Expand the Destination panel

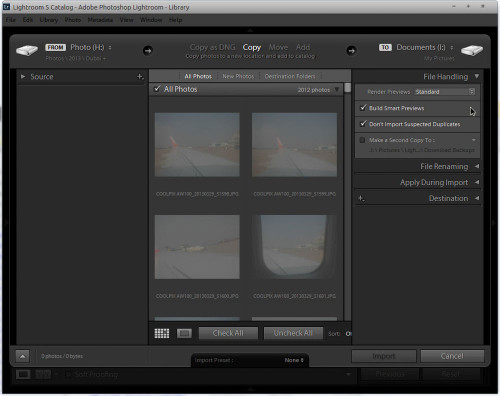(x=477, y=198)
